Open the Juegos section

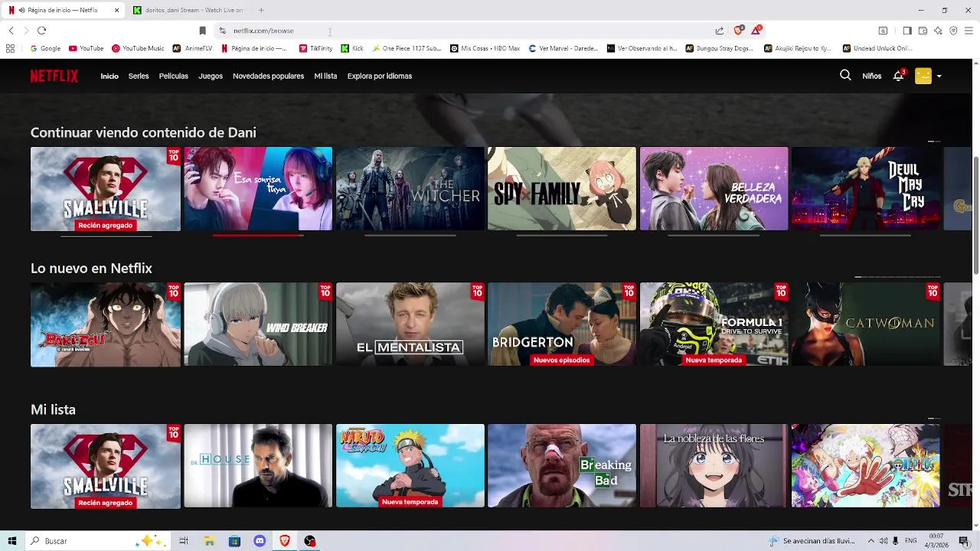click(211, 77)
